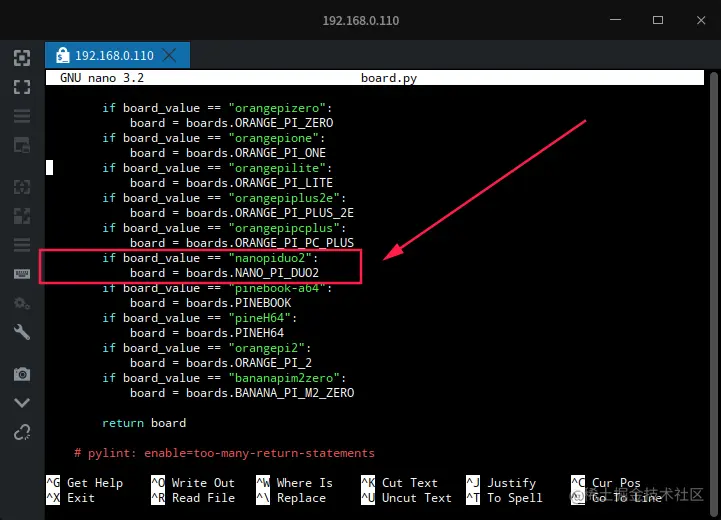Image resolution: width=721 pixels, height=520 pixels.
Task: Click the "return board" line
Action: point(144,423)
